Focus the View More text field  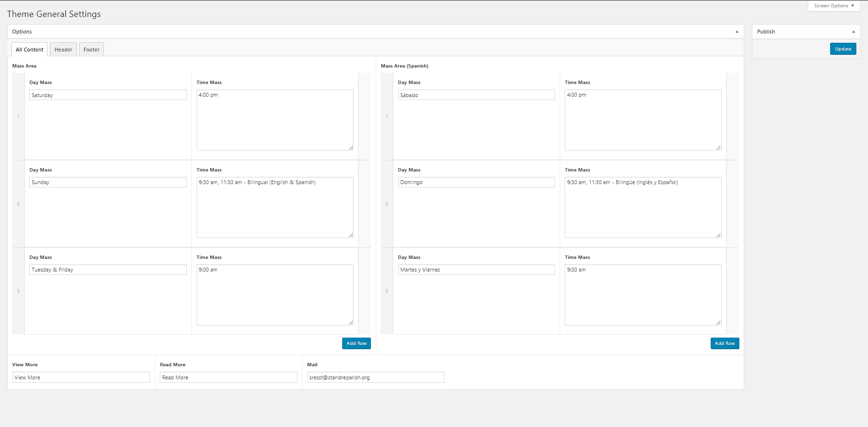(x=81, y=377)
